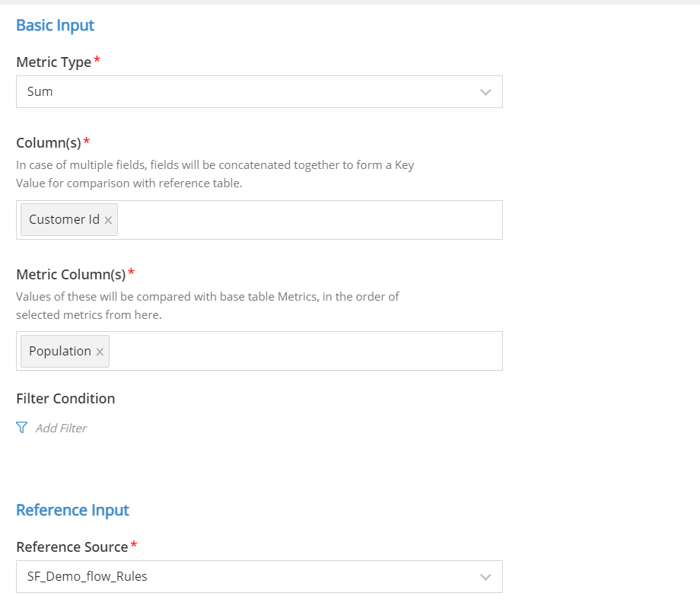Click the Basic Input heading
The height and width of the screenshot is (596, 700).
coord(55,25)
